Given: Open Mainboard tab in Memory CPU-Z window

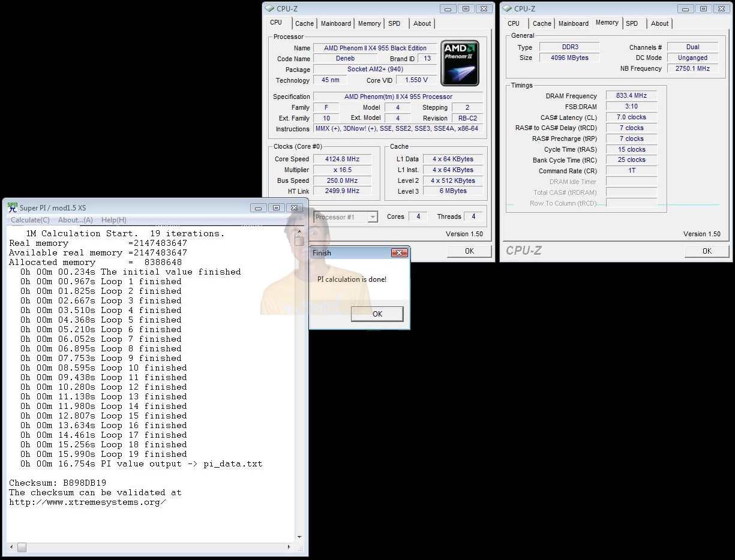Looking at the screenshot, I should click(x=574, y=23).
